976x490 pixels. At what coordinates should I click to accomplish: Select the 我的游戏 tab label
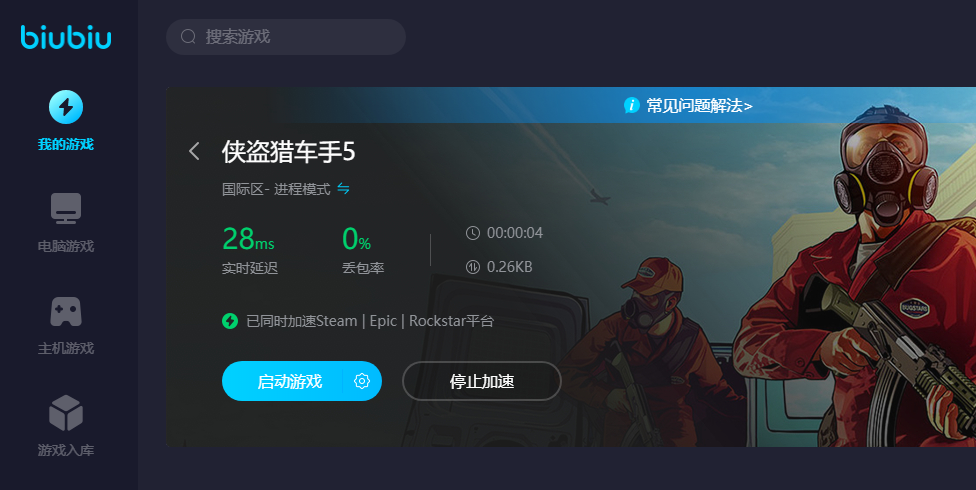(x=66, y=144)
